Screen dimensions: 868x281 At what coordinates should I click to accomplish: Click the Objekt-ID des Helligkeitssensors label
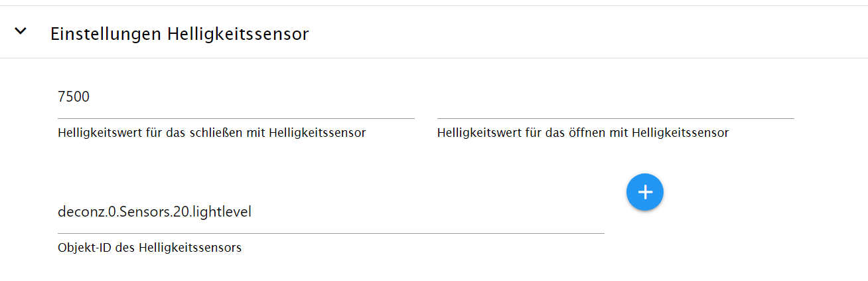tap(149, 248)
